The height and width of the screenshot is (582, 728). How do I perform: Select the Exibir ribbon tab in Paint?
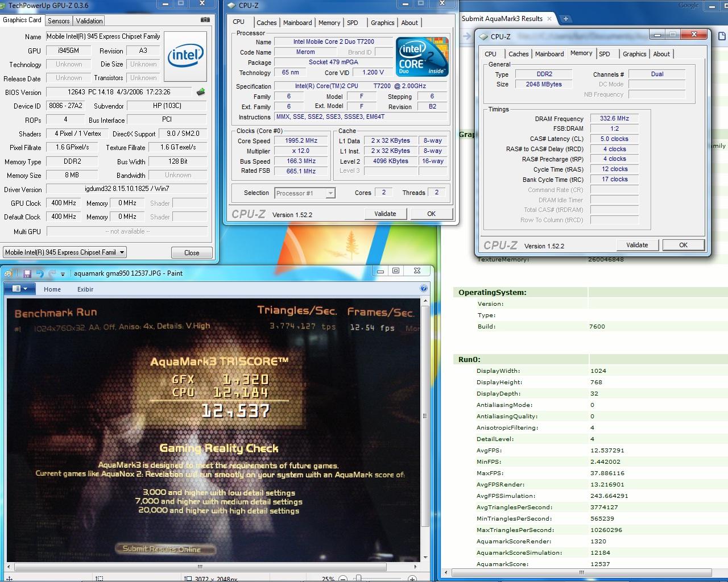[x=85, y=289]
